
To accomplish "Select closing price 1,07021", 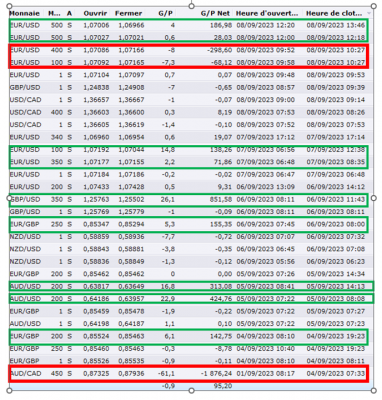I will [x=131, y=38].
